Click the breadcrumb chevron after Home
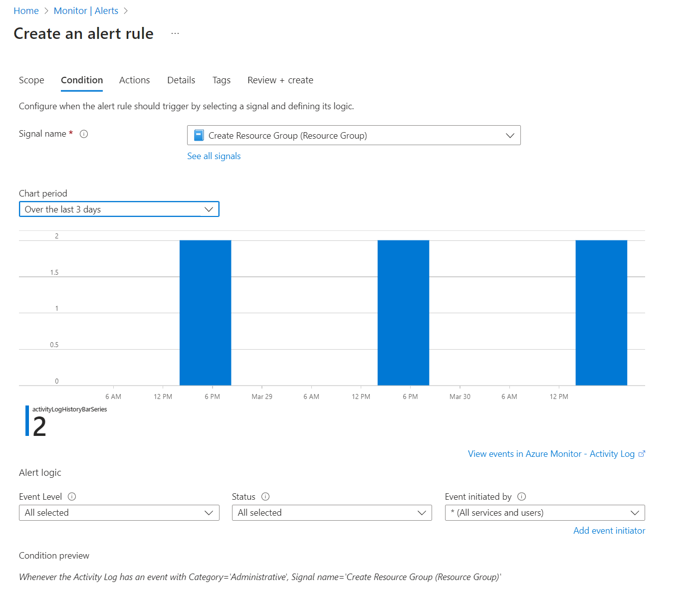Screen dimensions: 700x597 (46, 11)
